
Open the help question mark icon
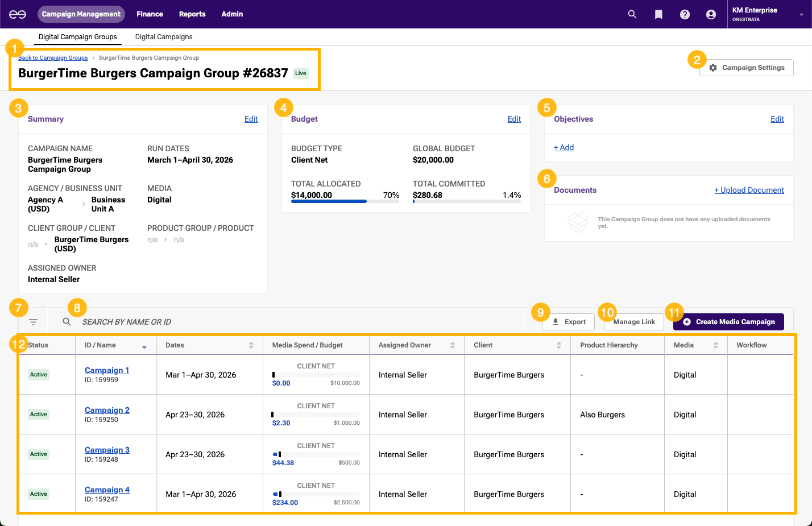click(x=685, y=14)
